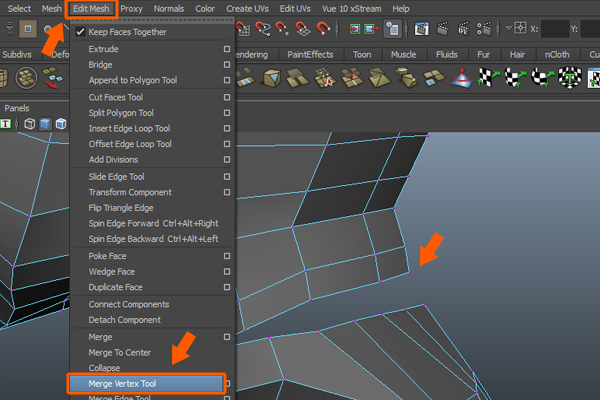
Task: Open the Create UVs menu
Action: (x=248, y=8)
